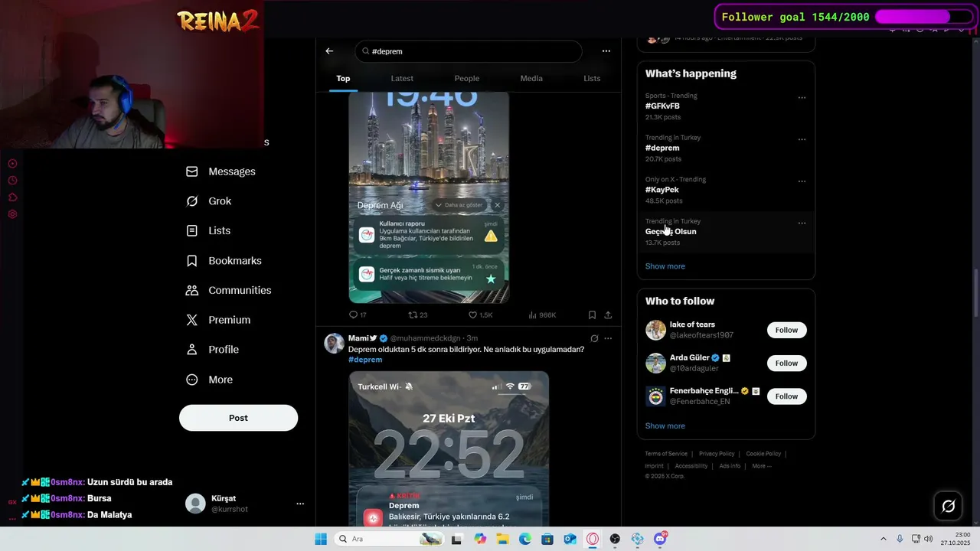The width and height of the screenshot is (980, 551).
Task: Open Terms of Service link
Action: [x=666, y=454]
